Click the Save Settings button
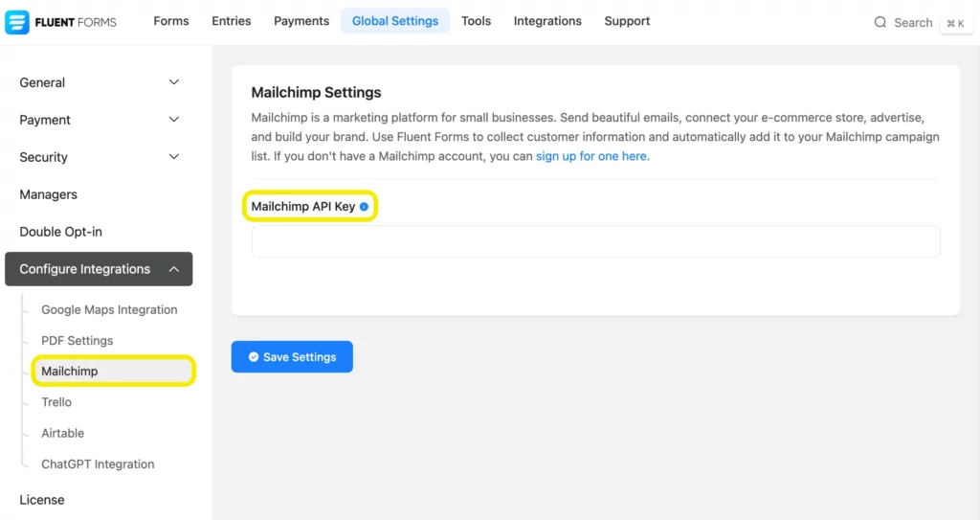Image resolution: width=980 pixels, height=520 pixels. pos(292,356)
